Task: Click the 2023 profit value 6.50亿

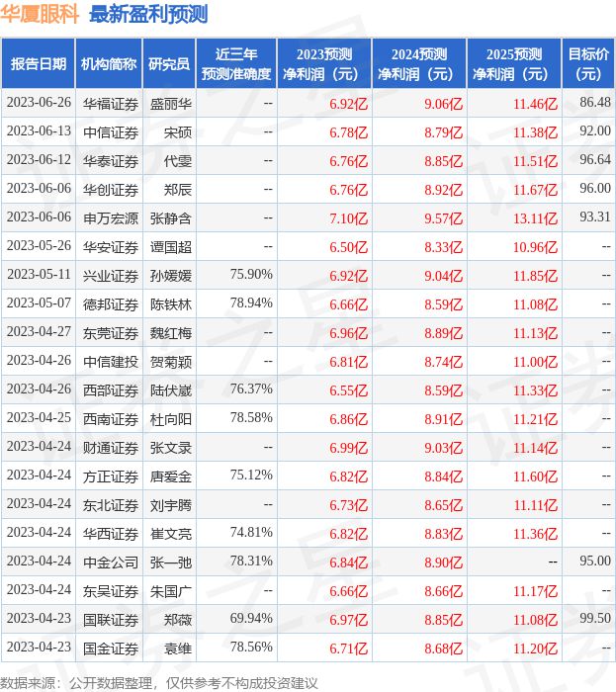Action: click(349, 247)
